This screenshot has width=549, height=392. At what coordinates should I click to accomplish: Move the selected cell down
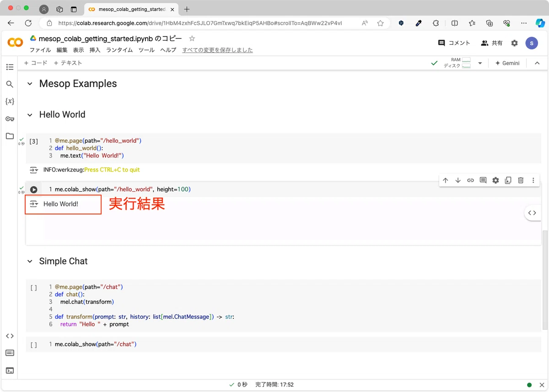click(458, 181)
